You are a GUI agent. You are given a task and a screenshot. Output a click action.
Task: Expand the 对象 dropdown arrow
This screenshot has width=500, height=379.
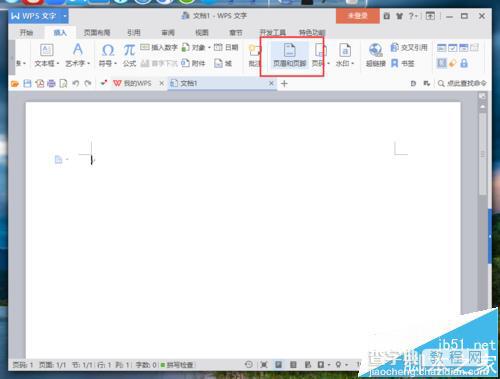tap(209, 48)
